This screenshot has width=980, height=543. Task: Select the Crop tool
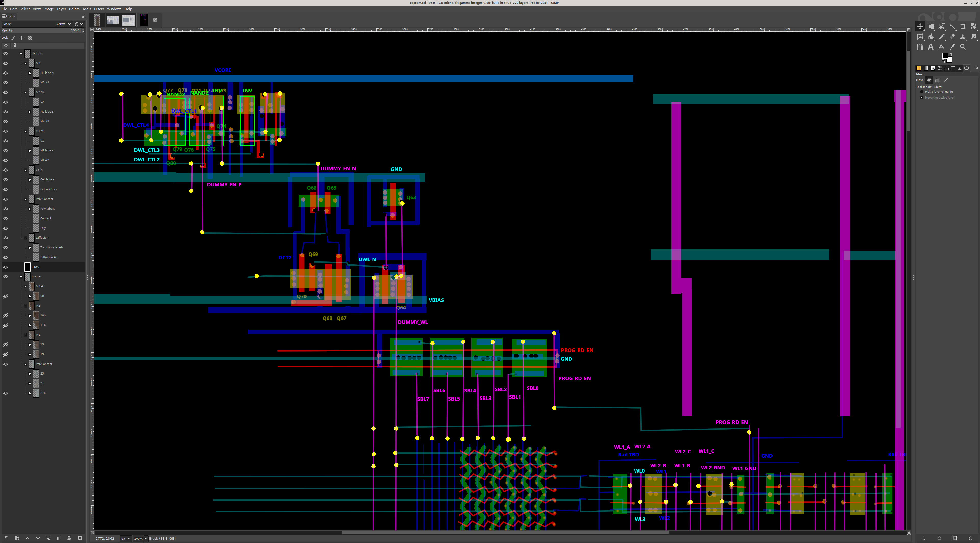pos(963,26)
